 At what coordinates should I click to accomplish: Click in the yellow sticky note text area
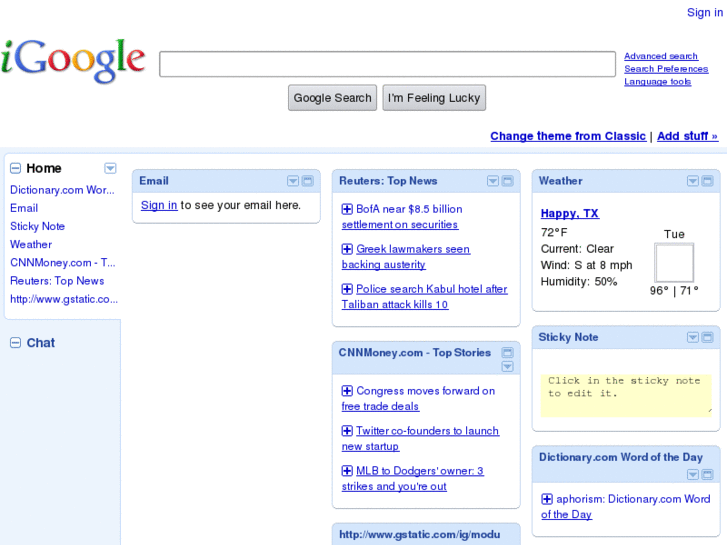pyautogui.click(x=626, y=396)
